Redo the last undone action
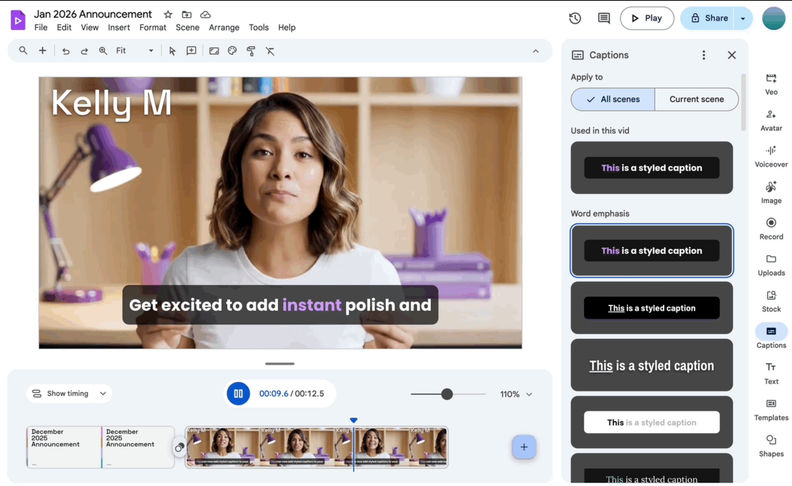Viewport: 792px width, 486px height. tap(84, 51)
